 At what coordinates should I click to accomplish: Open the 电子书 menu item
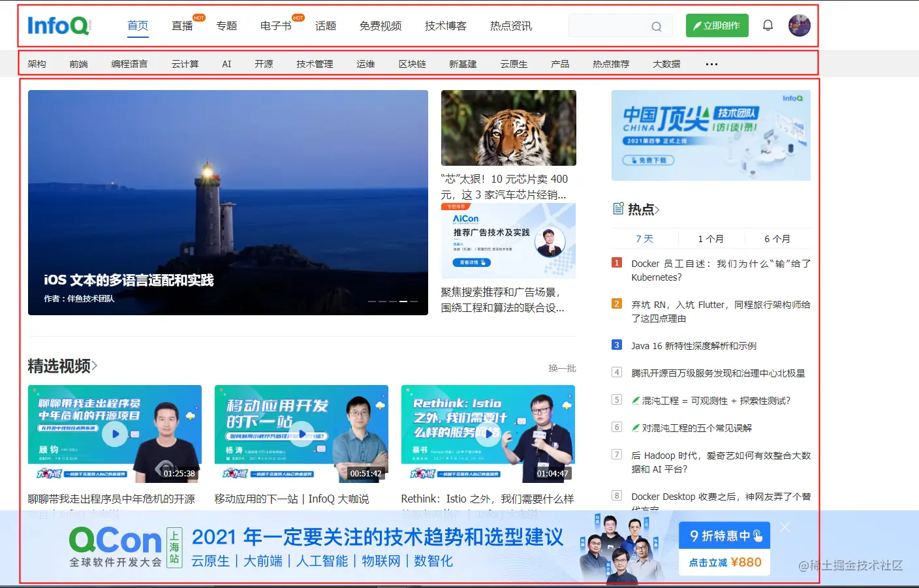276,25
